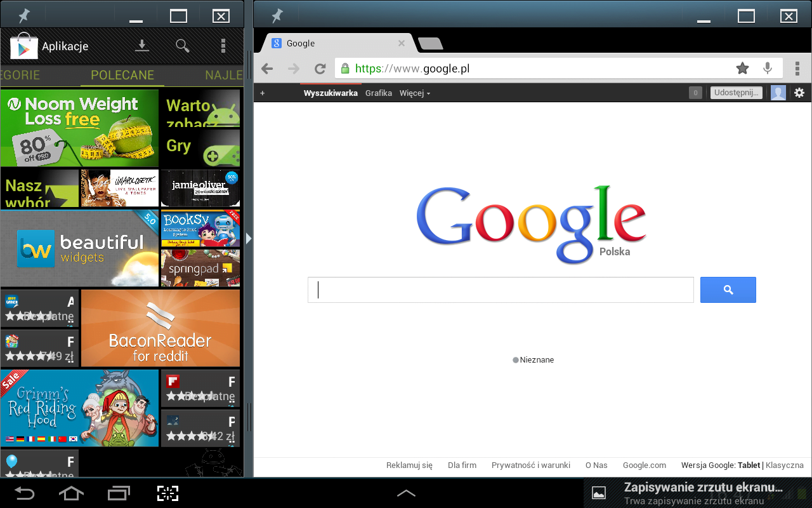The width and height of the screenshot is (812, 508).
Task: Switch to Klasyczna Google version
Action: point(785,465)
